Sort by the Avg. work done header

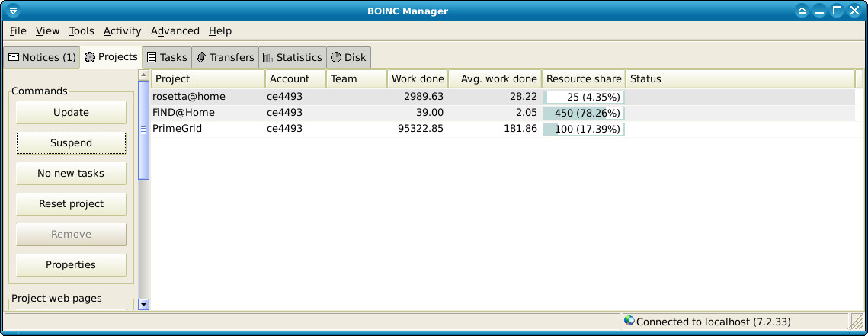click(x=495, y=78)
